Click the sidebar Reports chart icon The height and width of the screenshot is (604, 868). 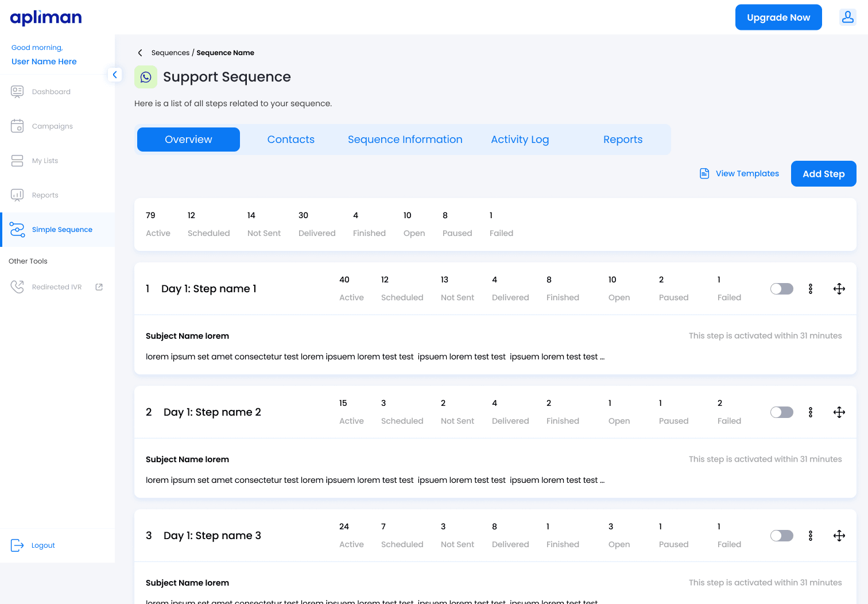(17, 195)
